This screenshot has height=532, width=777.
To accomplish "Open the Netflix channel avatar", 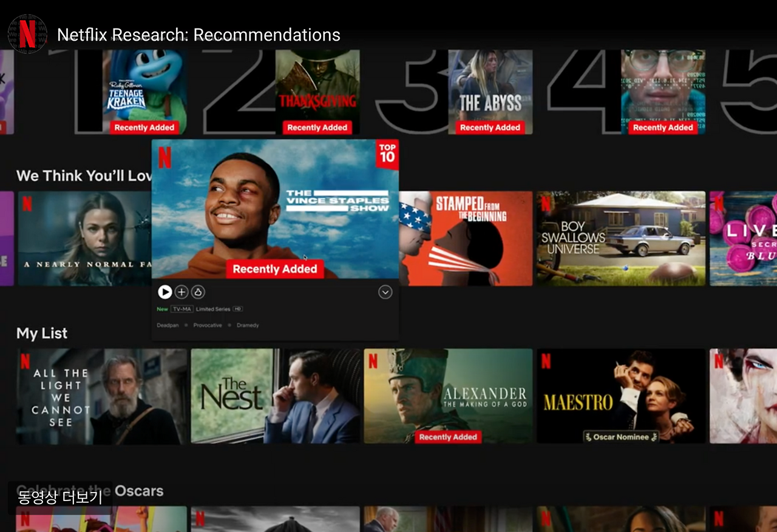I will [27, 34].
